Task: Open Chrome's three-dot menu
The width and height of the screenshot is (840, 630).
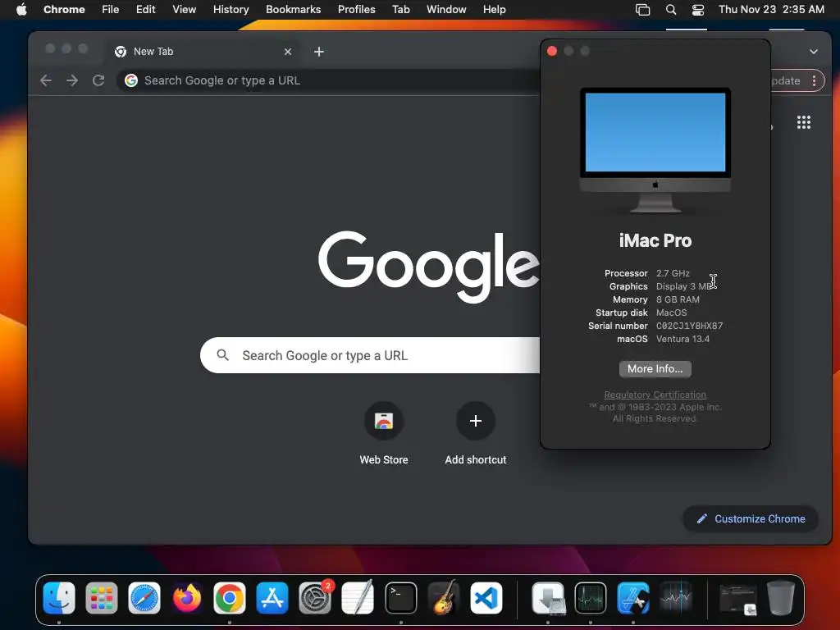Action: click(x=815, y=80)
